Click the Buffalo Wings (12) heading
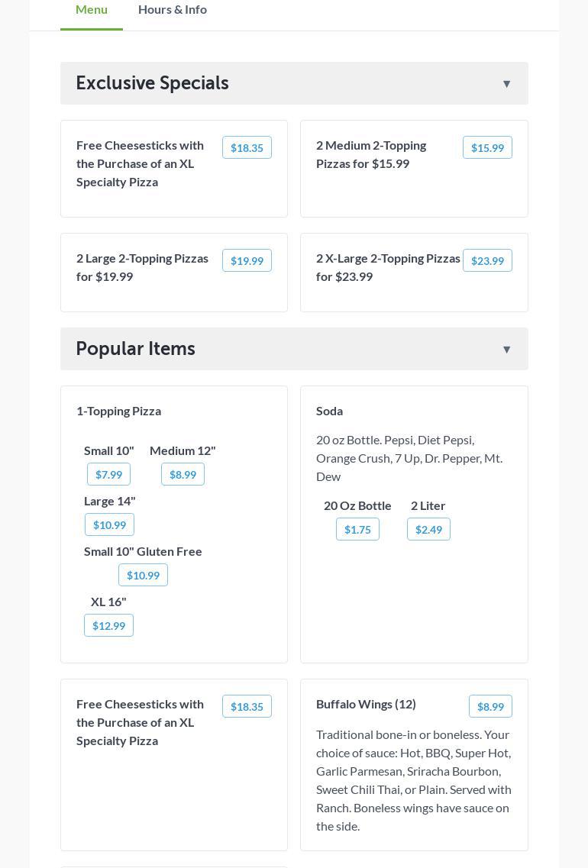 [x=366, y=704]
